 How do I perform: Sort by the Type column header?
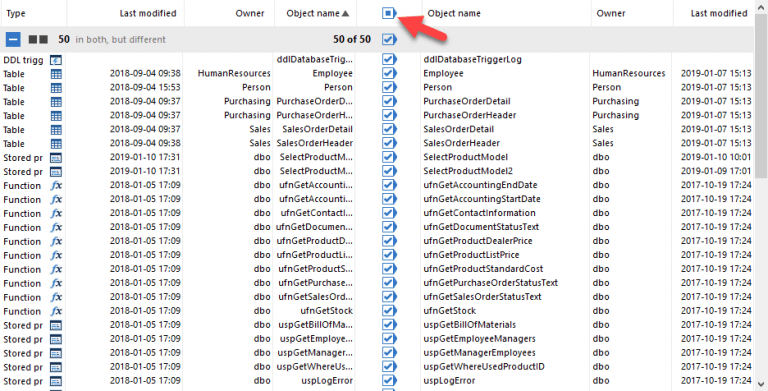[x=34, y=14]
